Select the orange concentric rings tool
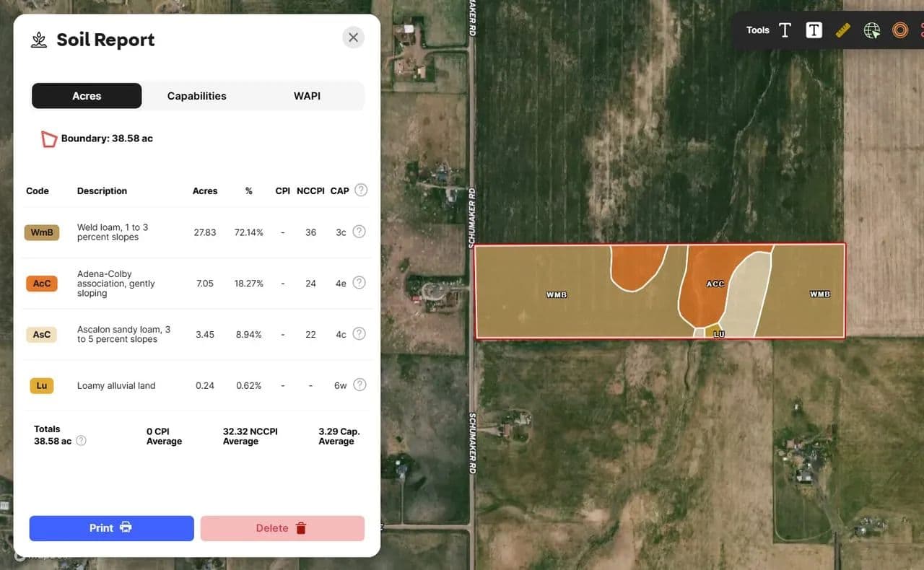The image size is (924, 570). 900,30
